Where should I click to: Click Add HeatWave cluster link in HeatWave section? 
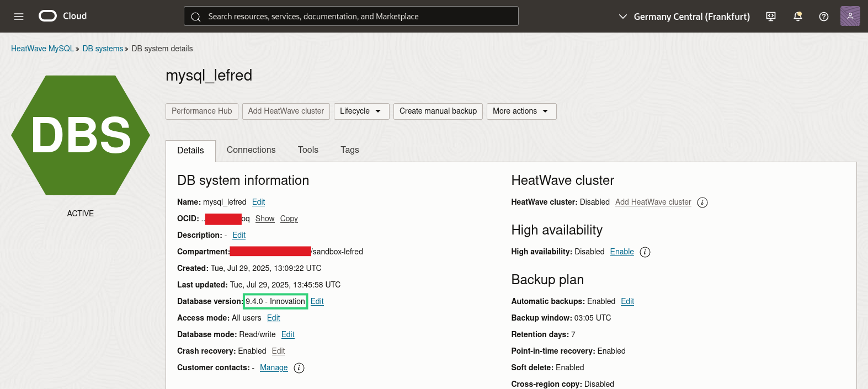point(653,202)
